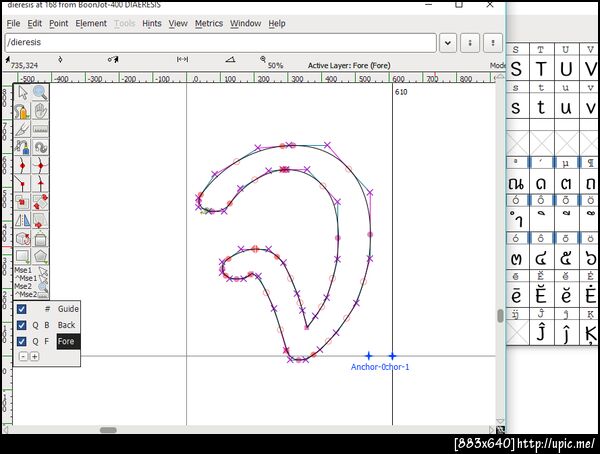Open the Help menu

point(277,23)
